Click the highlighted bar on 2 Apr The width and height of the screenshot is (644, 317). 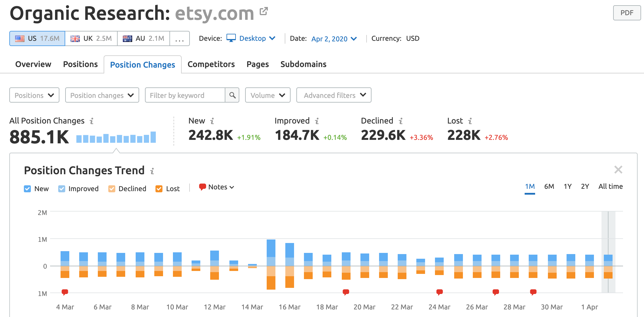(x=608, y=266)
